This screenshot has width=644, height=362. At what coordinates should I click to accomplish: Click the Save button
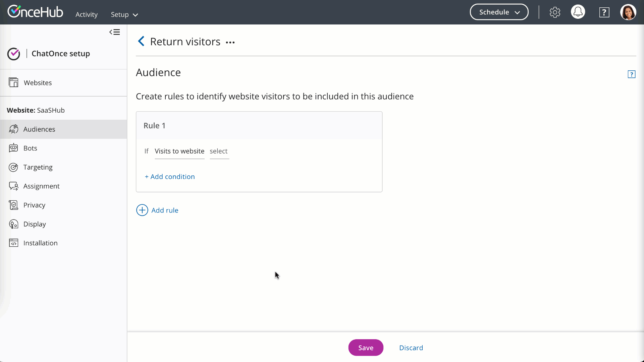pos(365,348)
